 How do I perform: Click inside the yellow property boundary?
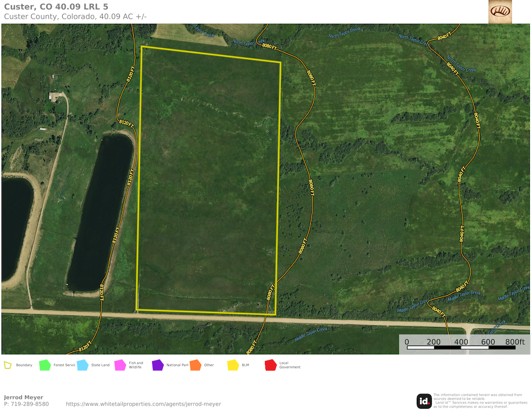tap(207, 181)
